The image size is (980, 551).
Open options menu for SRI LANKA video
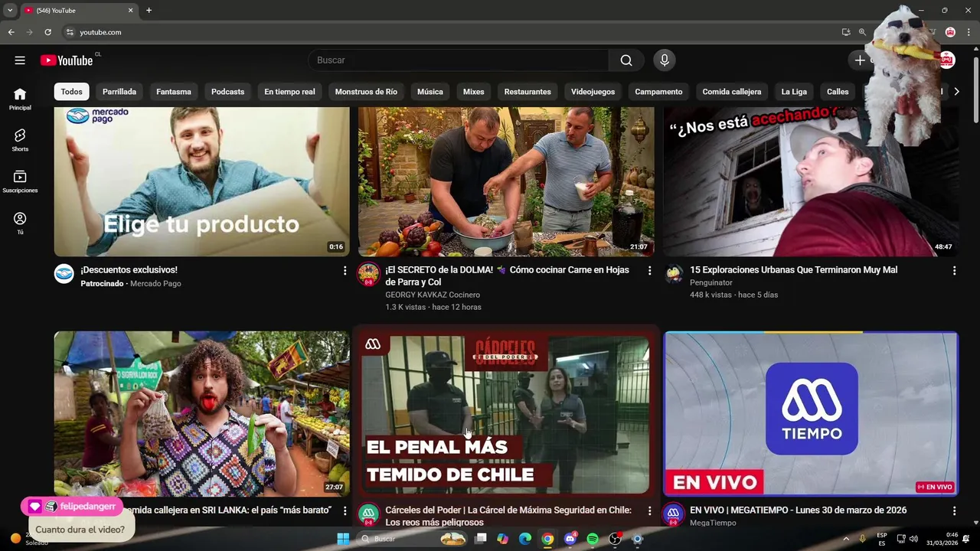click(x=345, y=510)
